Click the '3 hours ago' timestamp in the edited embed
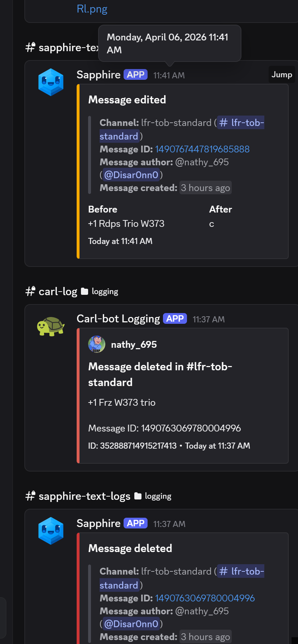The height and width of the screenshot is (644, 298). [205, 188]
